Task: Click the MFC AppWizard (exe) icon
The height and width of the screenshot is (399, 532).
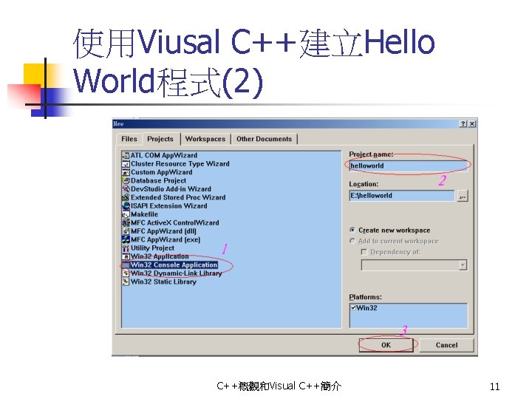Action: 126,239
